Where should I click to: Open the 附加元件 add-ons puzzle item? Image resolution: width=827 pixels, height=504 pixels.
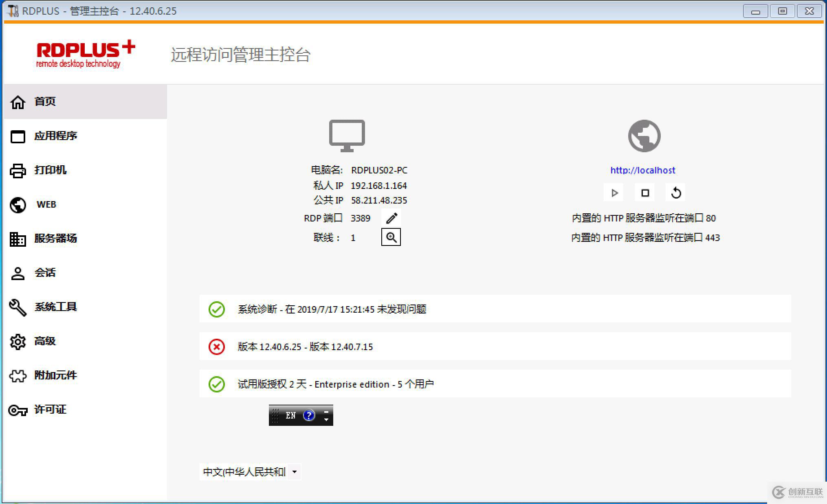coord(55,375)
